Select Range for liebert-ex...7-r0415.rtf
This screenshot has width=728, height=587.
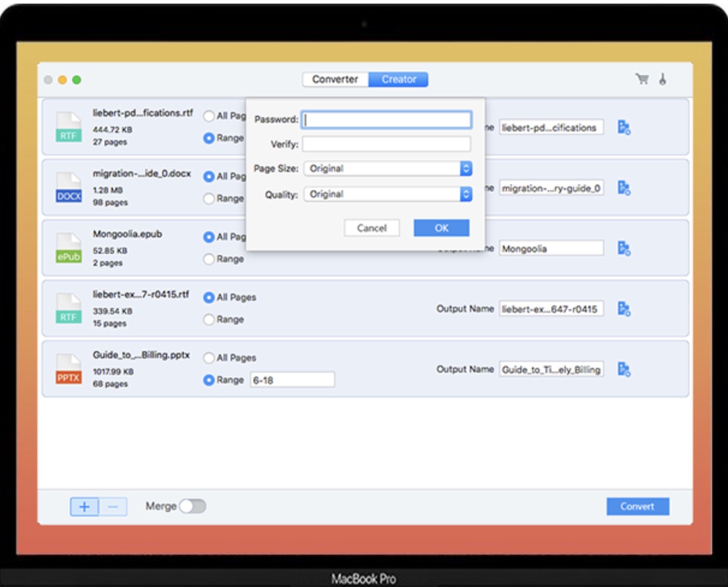point(209,320)
